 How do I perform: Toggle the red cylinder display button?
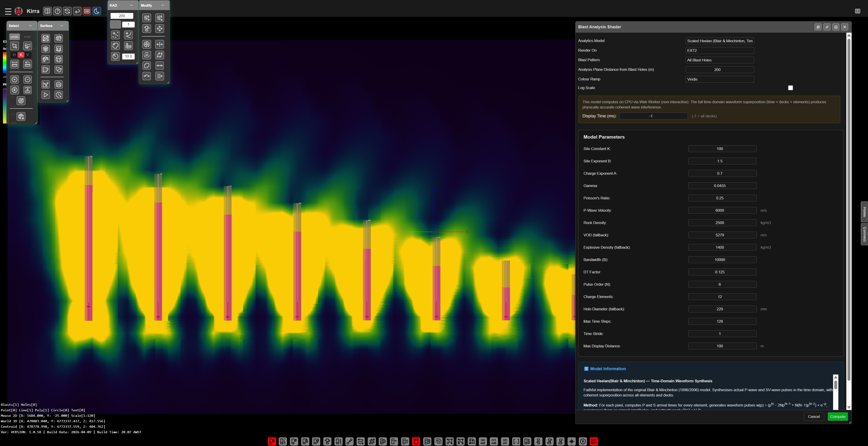pos(416,441)
